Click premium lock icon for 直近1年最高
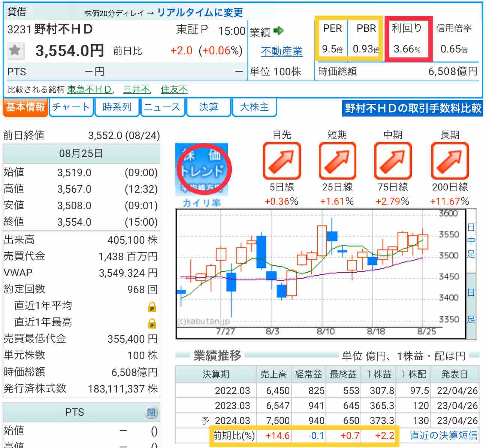Image resolution: width=489 pixels, height=448 pixels. coord(152,323)
